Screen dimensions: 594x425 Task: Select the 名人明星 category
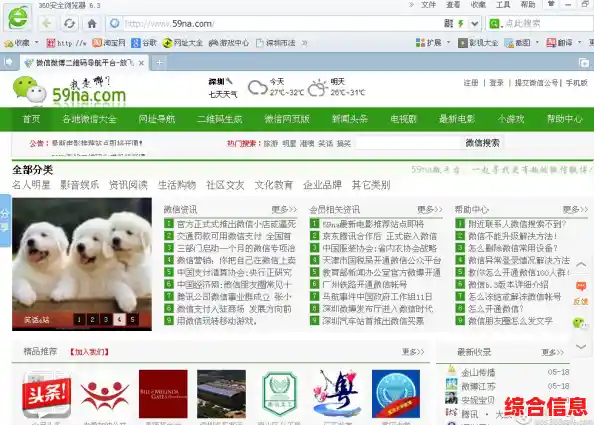(x=31, y=185)
